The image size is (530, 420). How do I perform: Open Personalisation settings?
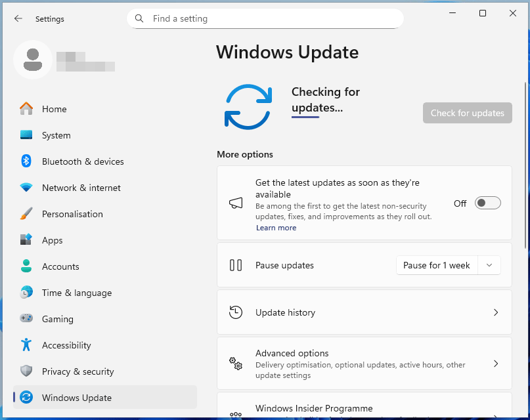tap(105, 214)
